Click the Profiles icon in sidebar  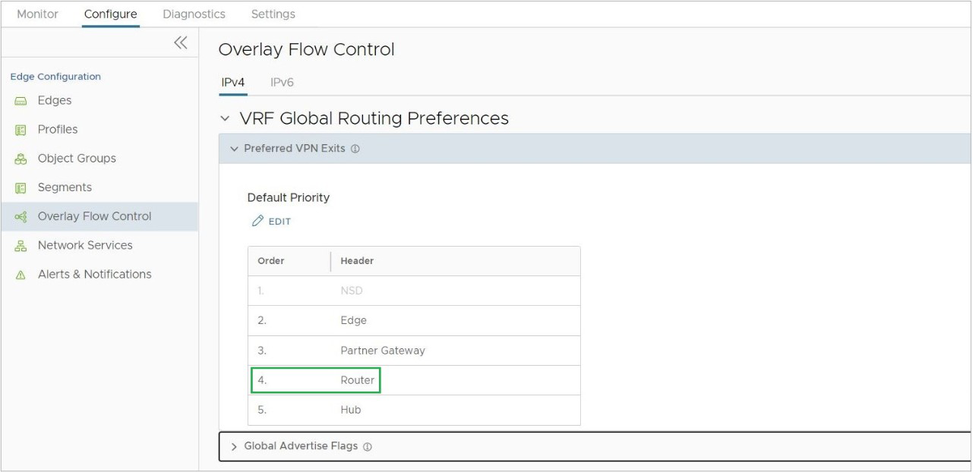pos(20,130)
